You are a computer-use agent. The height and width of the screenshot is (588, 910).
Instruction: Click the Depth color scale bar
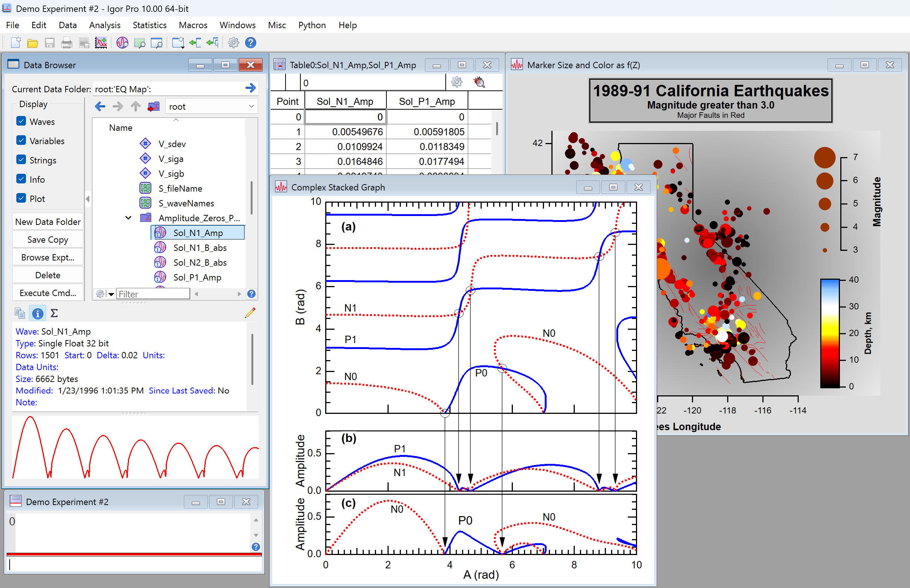coord(830,333)
